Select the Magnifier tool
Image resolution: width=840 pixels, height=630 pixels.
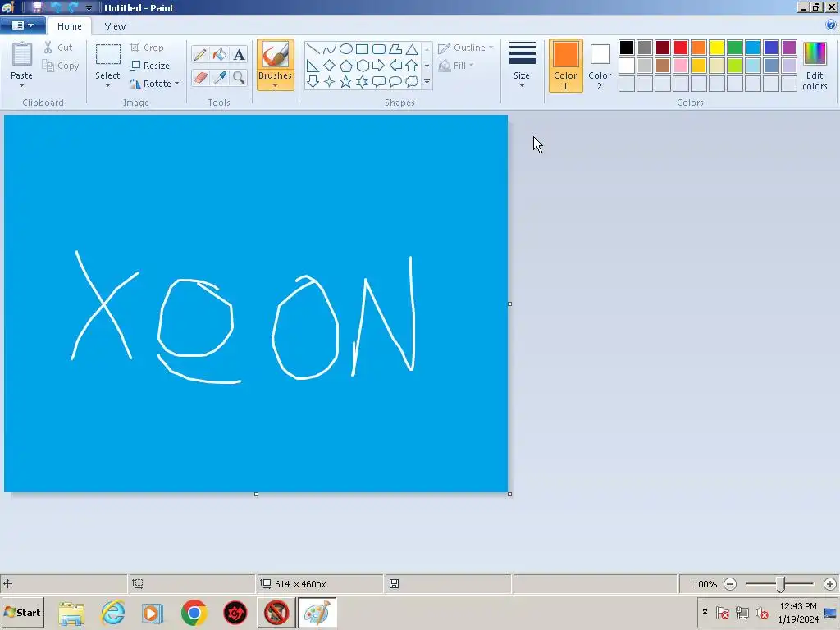pyautogui.click(x=239, y=78)
